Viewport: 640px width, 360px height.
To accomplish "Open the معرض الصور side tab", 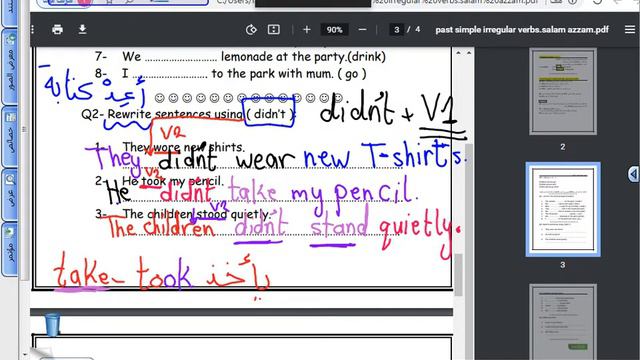I will [x=10, y=67].
